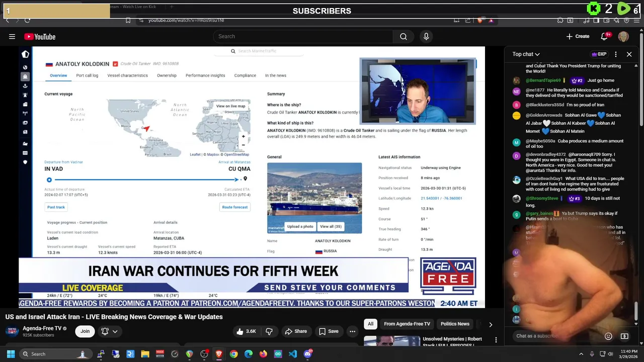This screenshot has height=362, width=644.
Task: Open Brave Rewards triangle icon
Action: (491, 20)
